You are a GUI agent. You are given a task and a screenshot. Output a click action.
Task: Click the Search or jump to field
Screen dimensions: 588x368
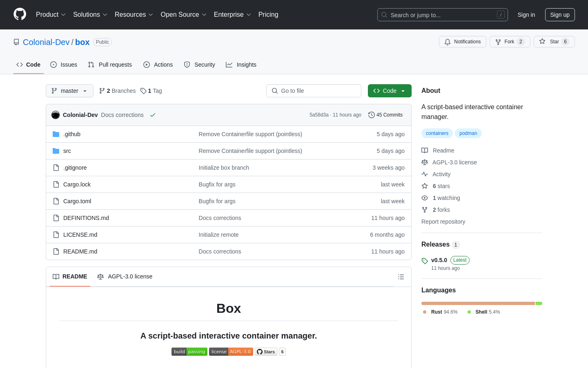(443, 15)
